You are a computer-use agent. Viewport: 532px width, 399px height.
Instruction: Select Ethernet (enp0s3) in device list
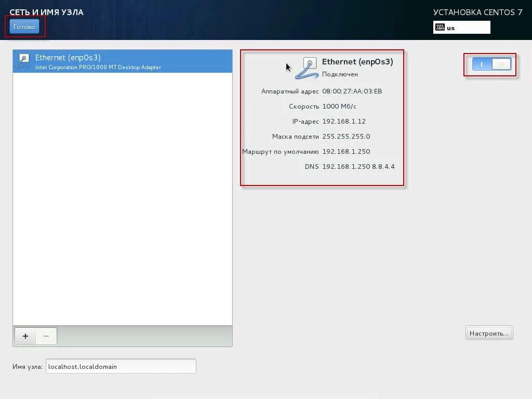coord(123,61)
